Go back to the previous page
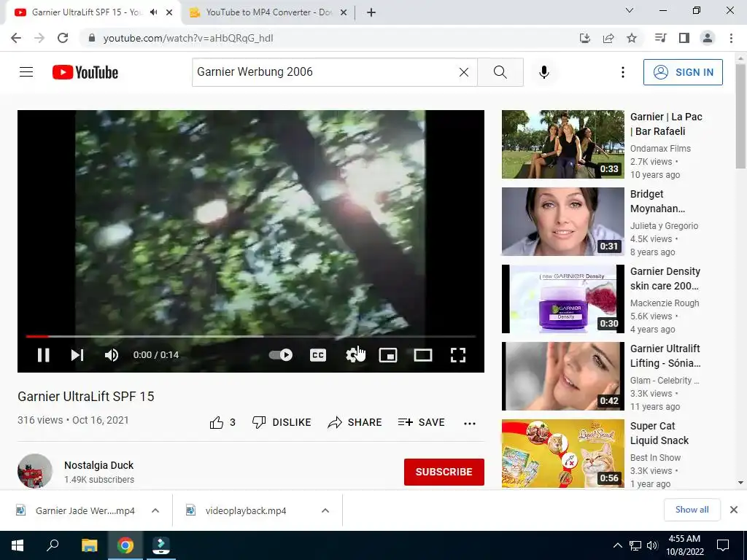The width and height of the screenshot is (747, 560). [16, 38]
